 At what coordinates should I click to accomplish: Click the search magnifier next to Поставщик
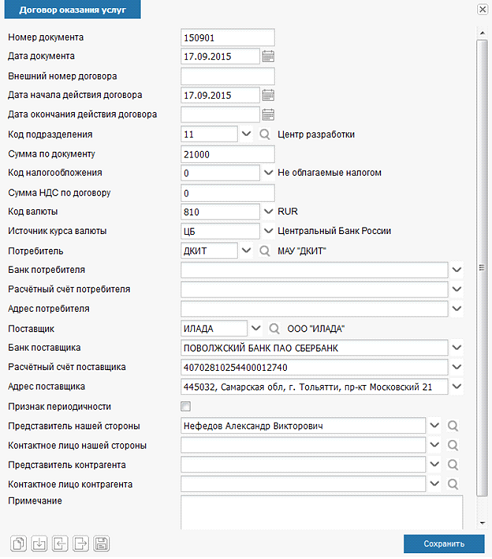274,328
